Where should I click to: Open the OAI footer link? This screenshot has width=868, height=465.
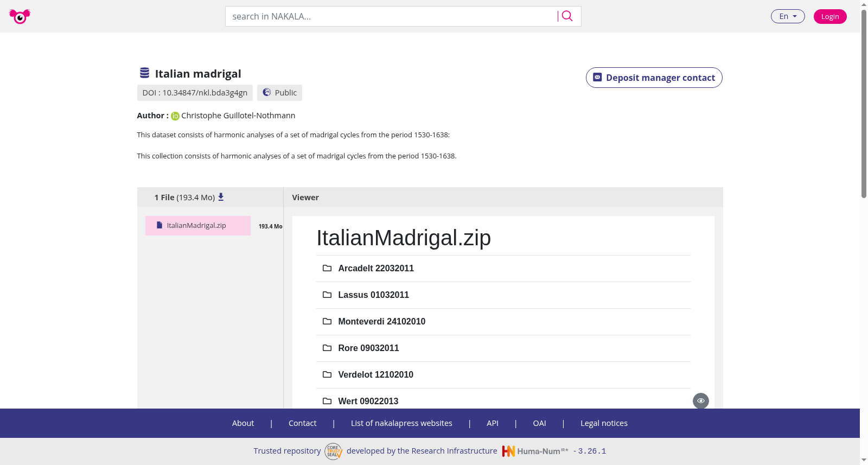point(539,423)
